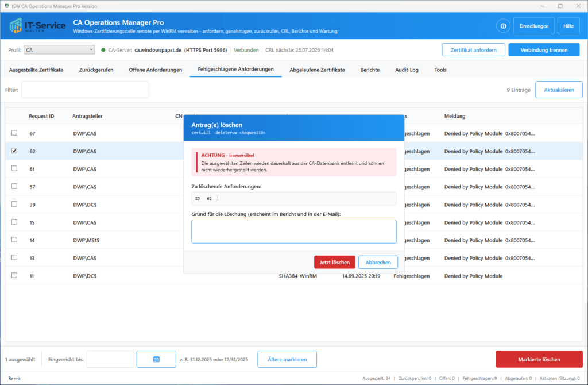
Task: Click the info circle icon in header
Action: (503, 26)
